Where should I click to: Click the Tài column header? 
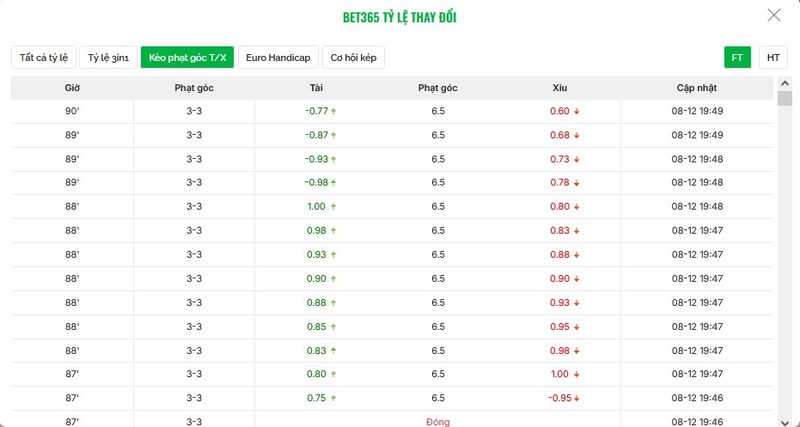(316, 88)
